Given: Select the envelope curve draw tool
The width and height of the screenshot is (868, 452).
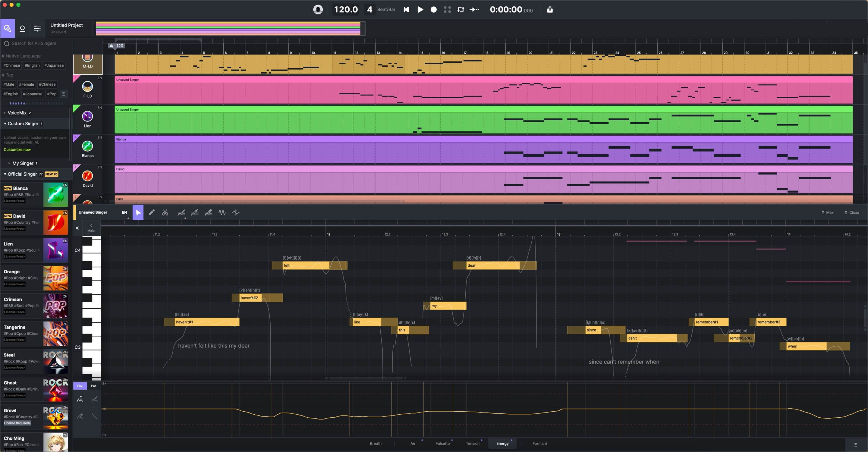Looking at the screenshot, I should click(x=94, y=399).
